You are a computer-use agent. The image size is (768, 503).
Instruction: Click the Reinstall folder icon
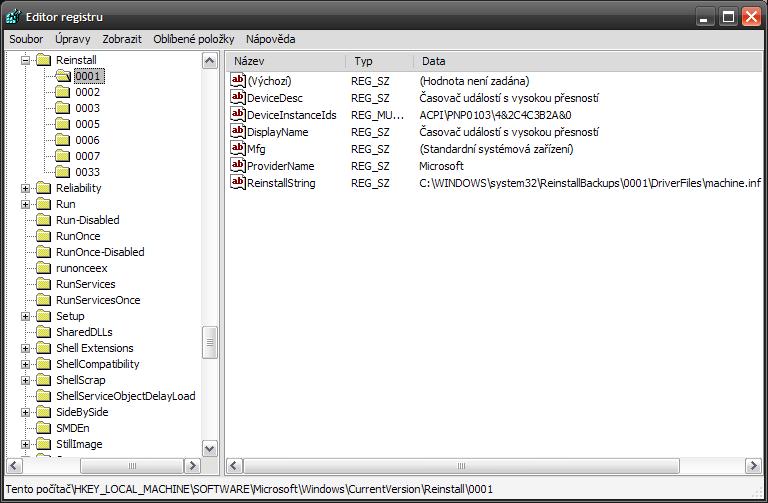click(44, 60)
